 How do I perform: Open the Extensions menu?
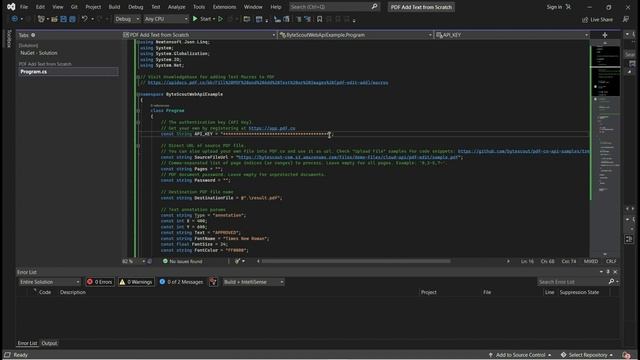[x=224, y=7]
